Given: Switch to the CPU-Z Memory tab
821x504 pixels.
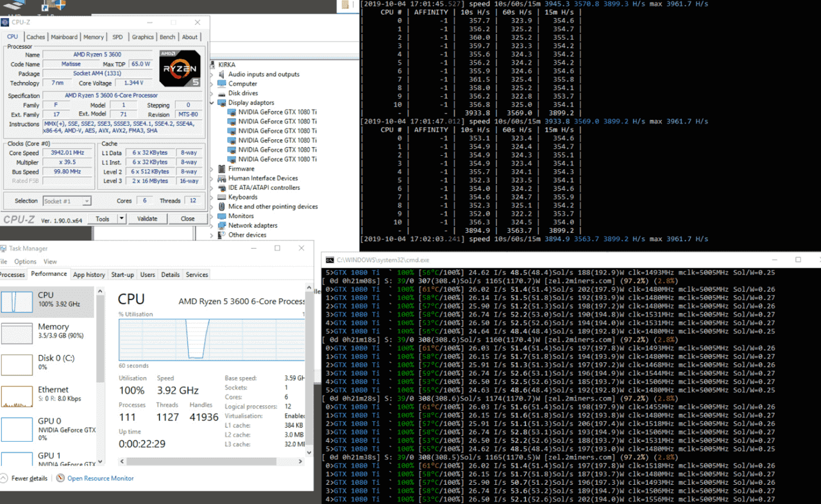Looking at the screenshot, I should [94, 37].
